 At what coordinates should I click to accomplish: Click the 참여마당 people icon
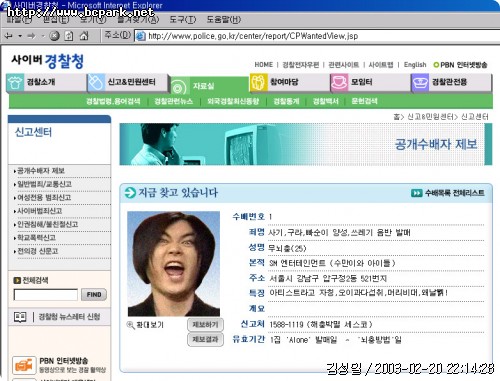(258, 82)
